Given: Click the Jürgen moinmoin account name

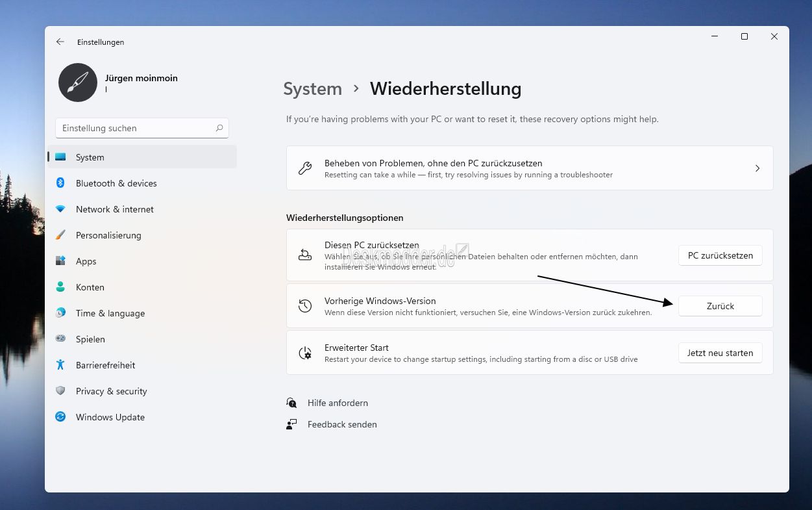Looking at the screenshot, I should click(x=141, y=78).
